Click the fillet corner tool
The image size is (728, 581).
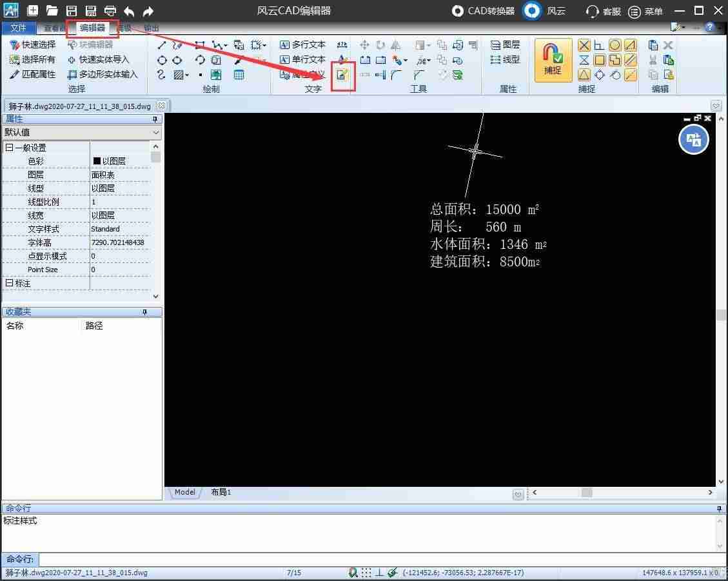click(396, 75)
